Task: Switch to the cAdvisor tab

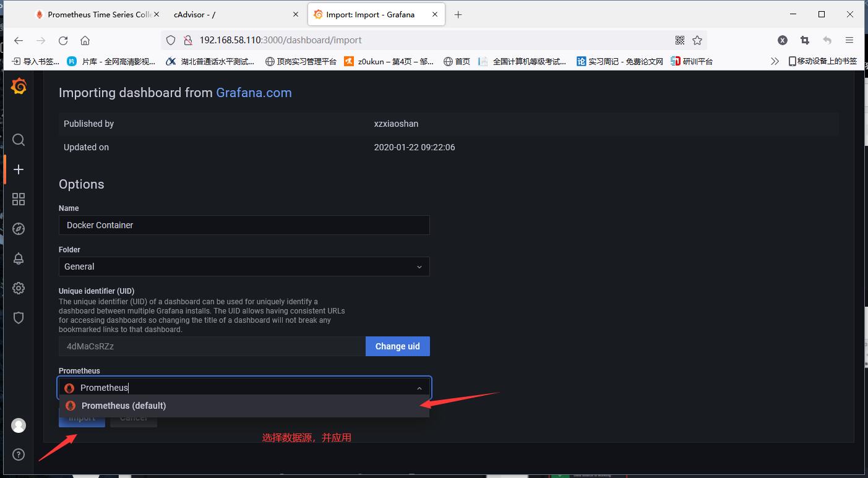Action: point(235,15)
